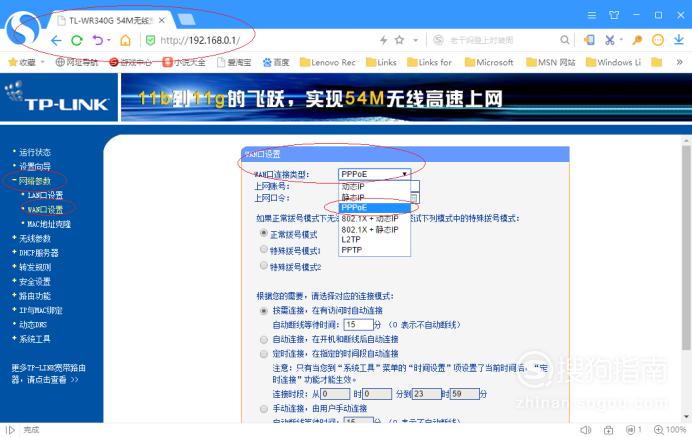Reload the page with the green refresh icon
692x437 pixels.
[77, 41]
